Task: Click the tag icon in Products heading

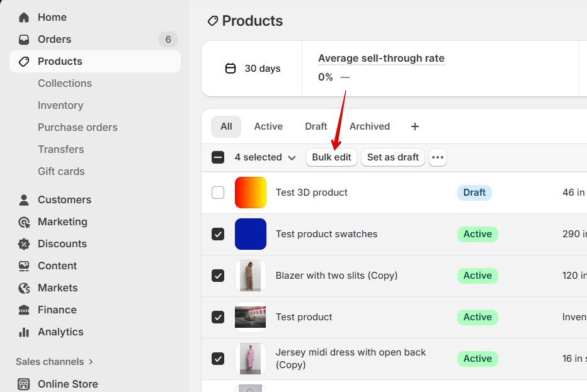Action: (x=213, y=21)
